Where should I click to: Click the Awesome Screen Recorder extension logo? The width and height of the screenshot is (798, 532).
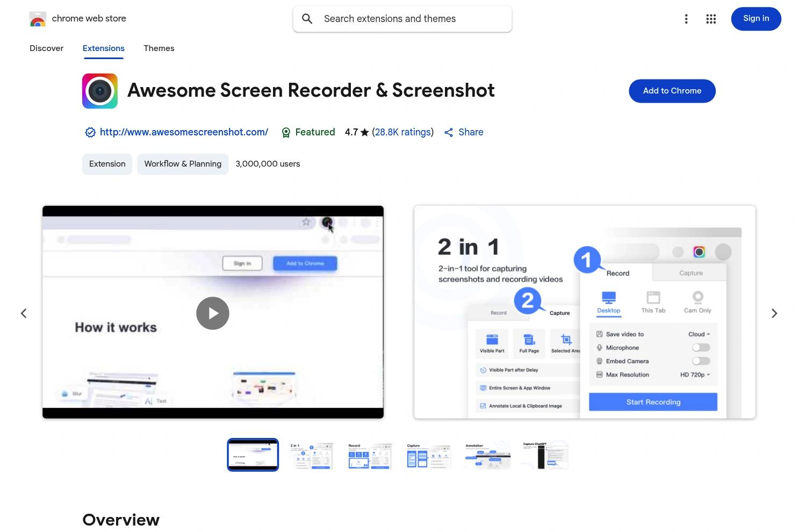[x=99, y=91]
